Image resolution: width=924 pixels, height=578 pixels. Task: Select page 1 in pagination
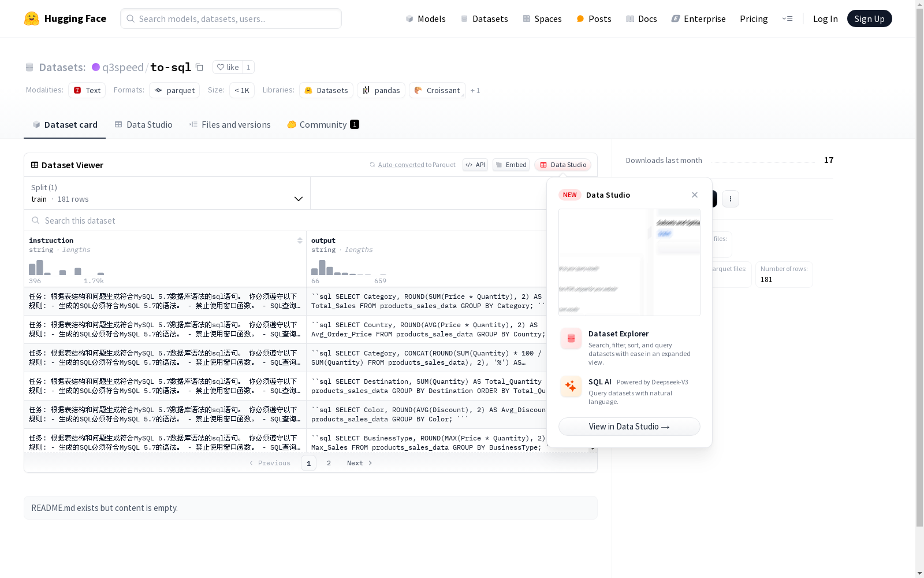click(x=308, y=463)
